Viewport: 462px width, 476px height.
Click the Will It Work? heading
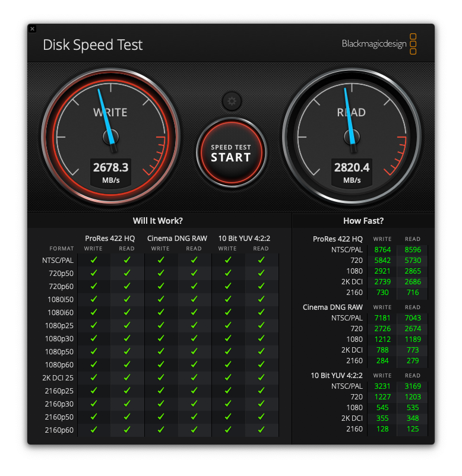[x=157, y=221]
